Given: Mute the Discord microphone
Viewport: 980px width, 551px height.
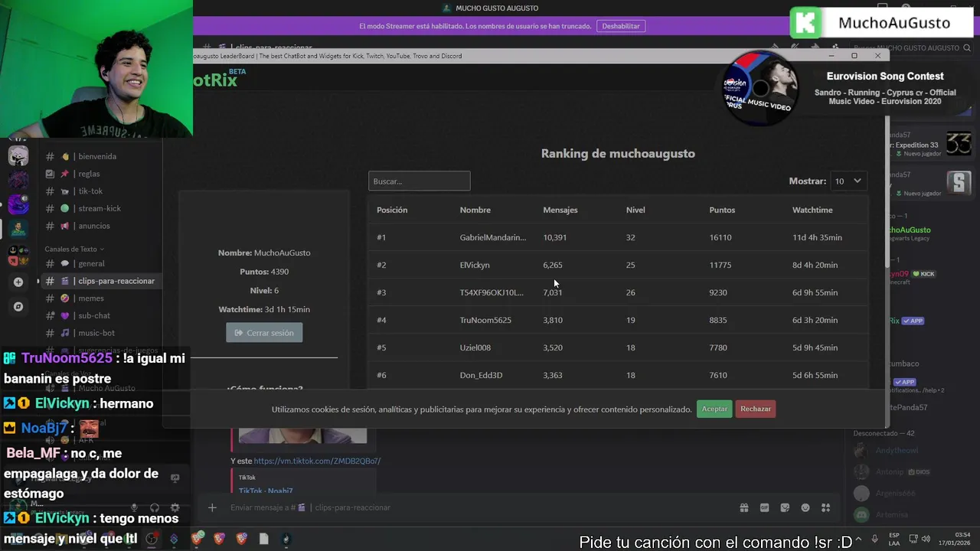Looking at the screenshot, I should pos(134,507).
